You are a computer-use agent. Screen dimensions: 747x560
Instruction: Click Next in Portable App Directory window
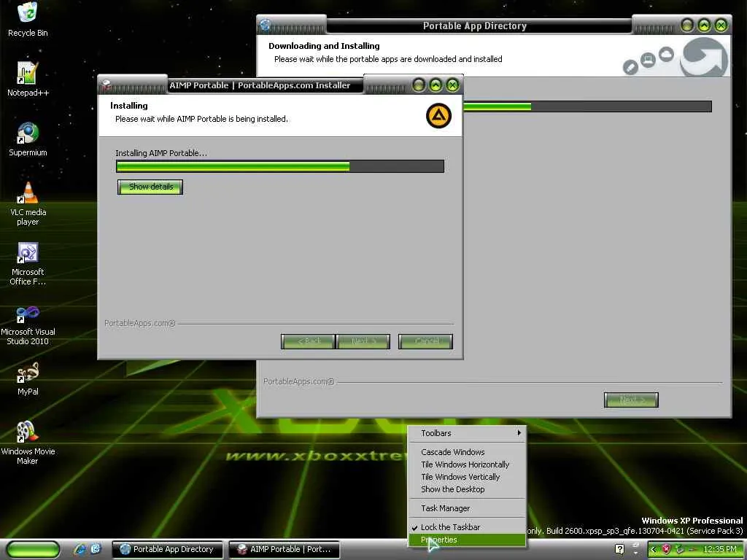pyautogui.click(x=631, y=400)
